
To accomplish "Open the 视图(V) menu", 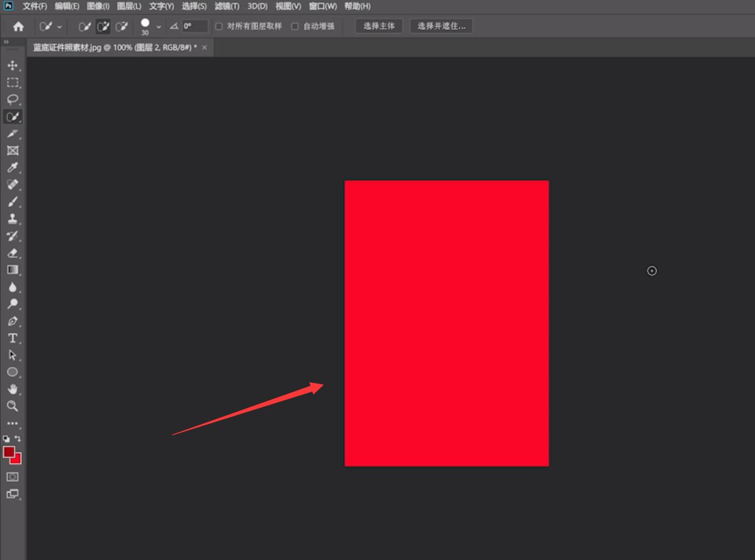I will (x=288, y=6).
